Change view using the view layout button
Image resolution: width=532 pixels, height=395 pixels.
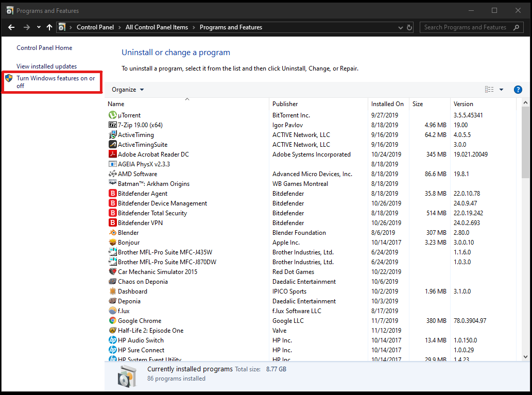489,90
